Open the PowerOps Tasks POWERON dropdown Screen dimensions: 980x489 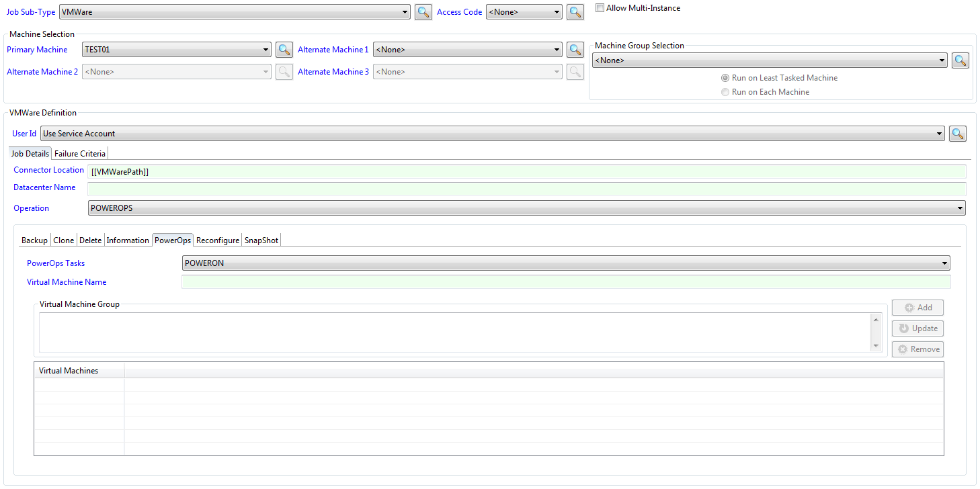click(566, 263)
